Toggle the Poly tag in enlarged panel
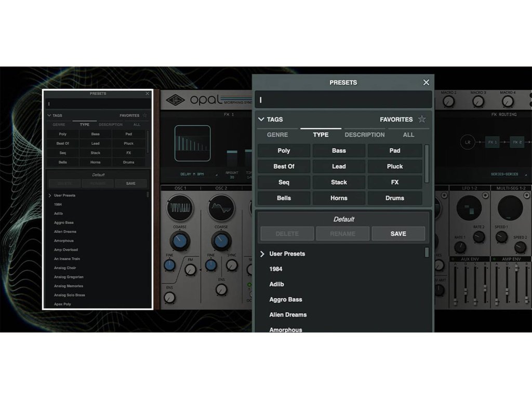Viewport: 532px width, 399px height. pyautogui.click(x=284, y=151)
